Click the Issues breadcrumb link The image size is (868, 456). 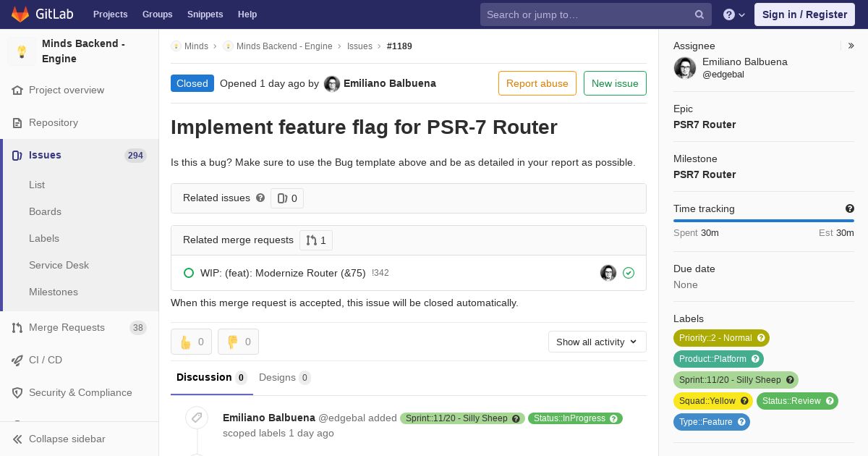[359, 46]
